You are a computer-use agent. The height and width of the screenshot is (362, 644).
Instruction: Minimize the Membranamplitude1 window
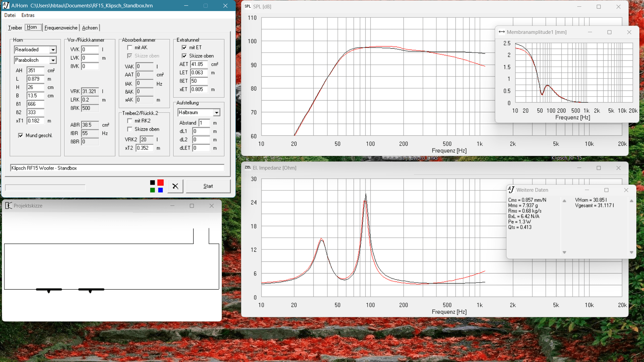(590, 32)
